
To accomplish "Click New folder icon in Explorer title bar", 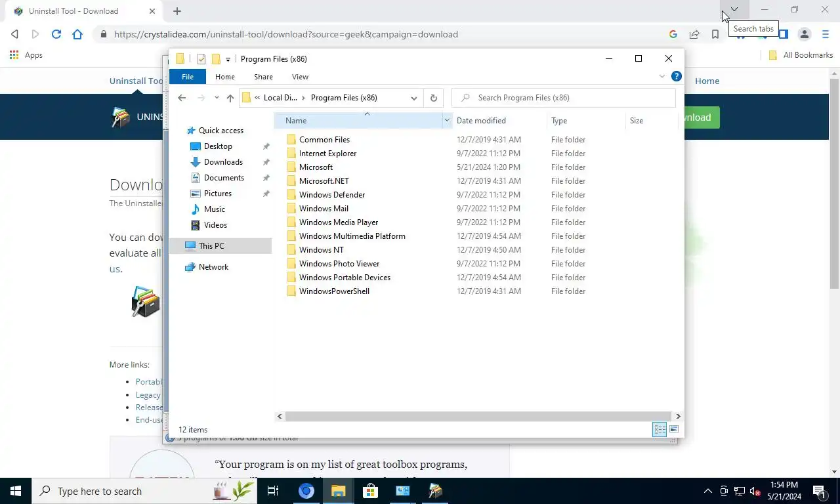I will pos(215,59).
